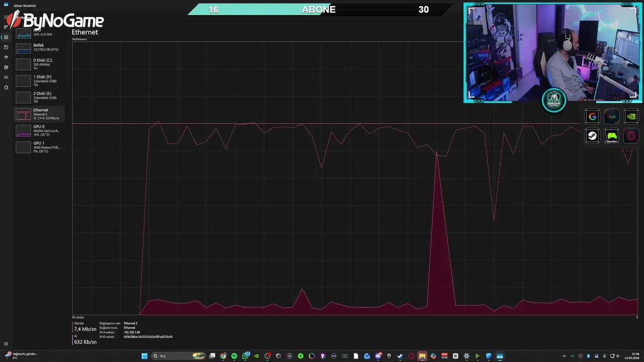Select the 1 Diski (F:) entry
The image size is (644, 362).
click(39, 80)
